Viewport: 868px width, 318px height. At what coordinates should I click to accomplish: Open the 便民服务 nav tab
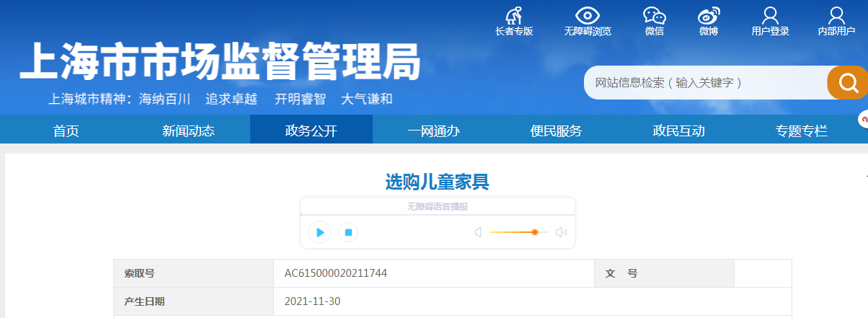[557, 131]
